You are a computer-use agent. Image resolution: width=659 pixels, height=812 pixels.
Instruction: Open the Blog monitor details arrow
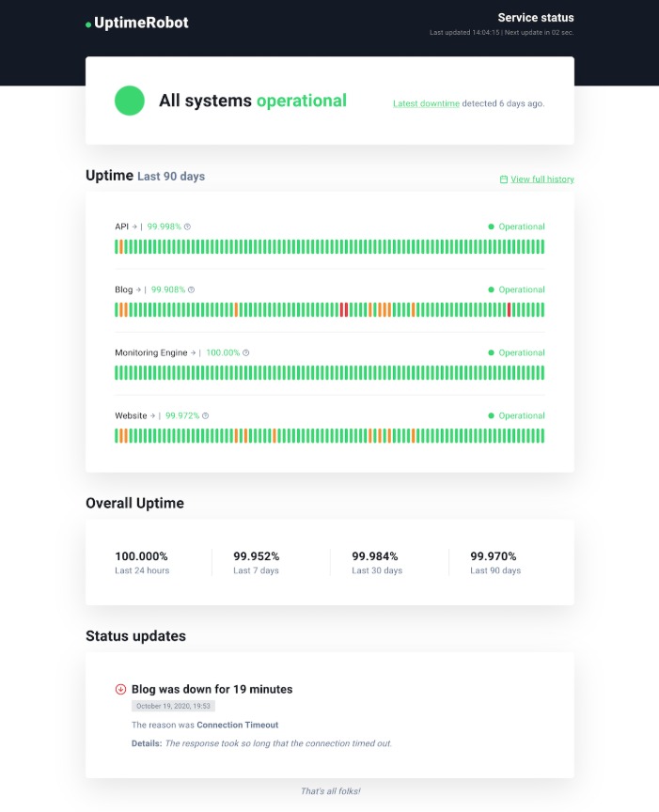(x=138, y=289)
